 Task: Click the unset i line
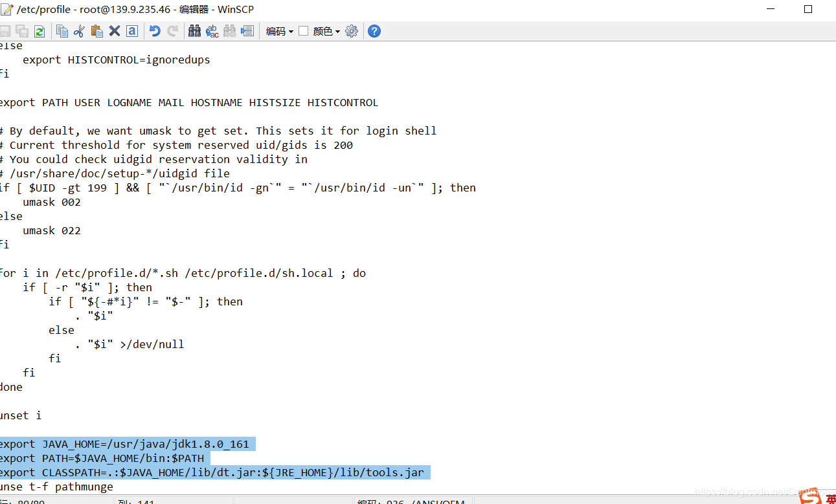point(20,415)
